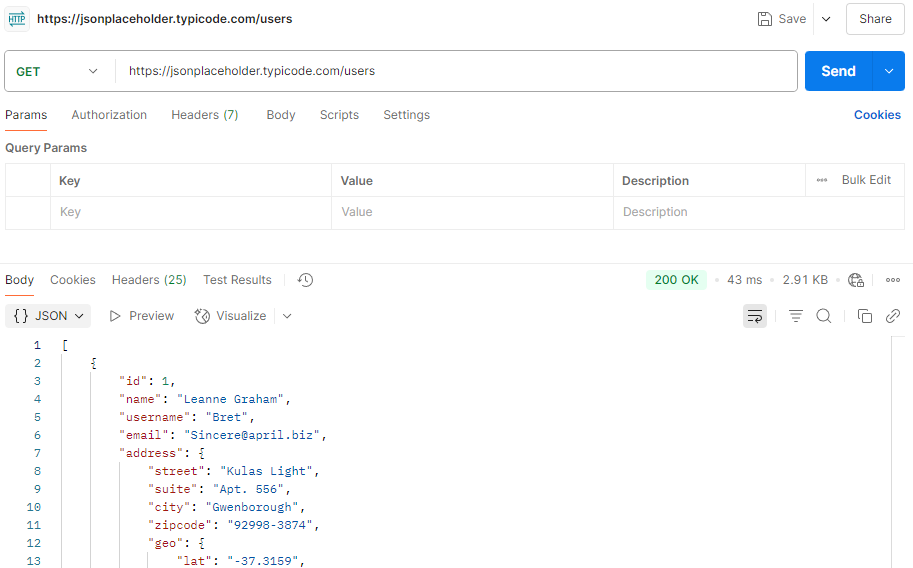This screenshot has width=913, height=568.
Task: Click the 2.91 KB response size
Action: 805,280
